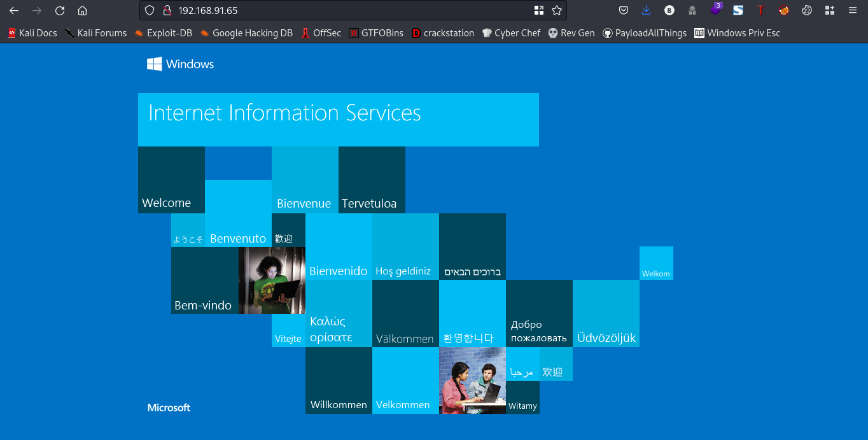Click the grey hacker figure extension icon
The width and height of the screenshot is (868, 440).
click(692, 10)
